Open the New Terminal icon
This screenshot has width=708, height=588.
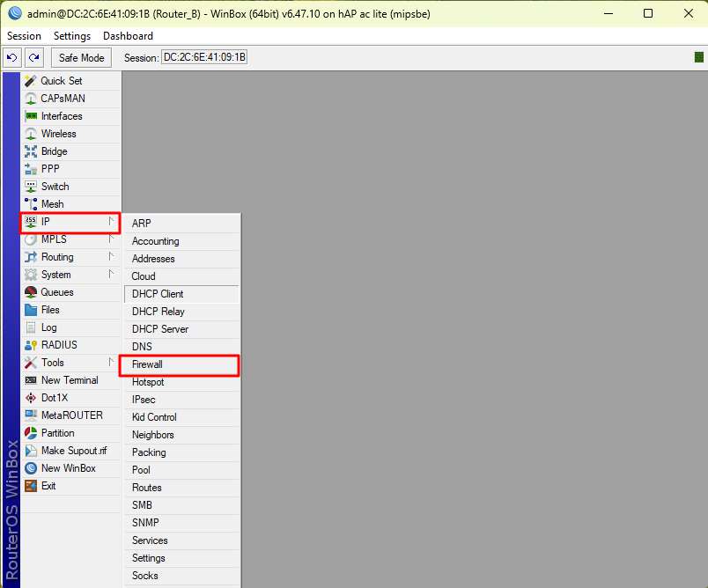31,380
